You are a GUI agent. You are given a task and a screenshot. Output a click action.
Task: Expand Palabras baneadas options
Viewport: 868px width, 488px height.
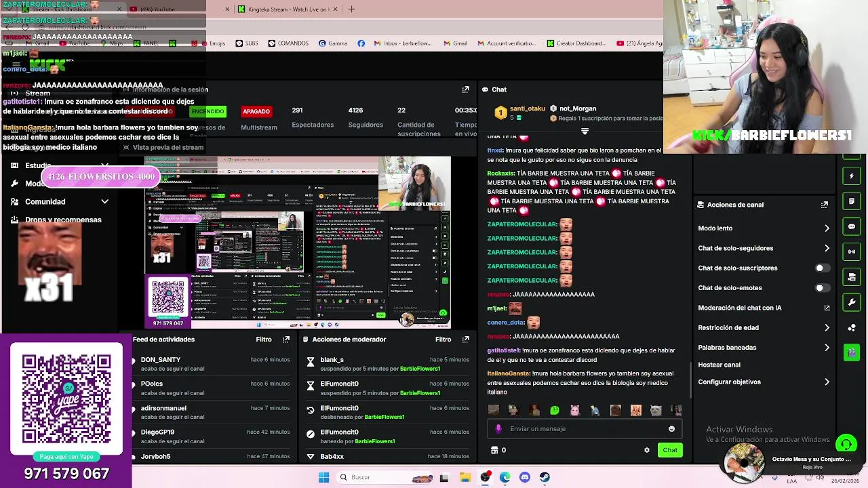[x=827, y=348]
